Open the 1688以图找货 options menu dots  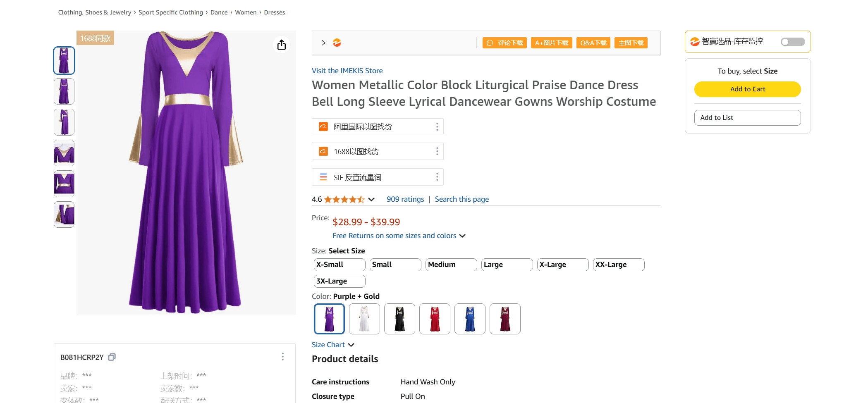pos(437,152)
